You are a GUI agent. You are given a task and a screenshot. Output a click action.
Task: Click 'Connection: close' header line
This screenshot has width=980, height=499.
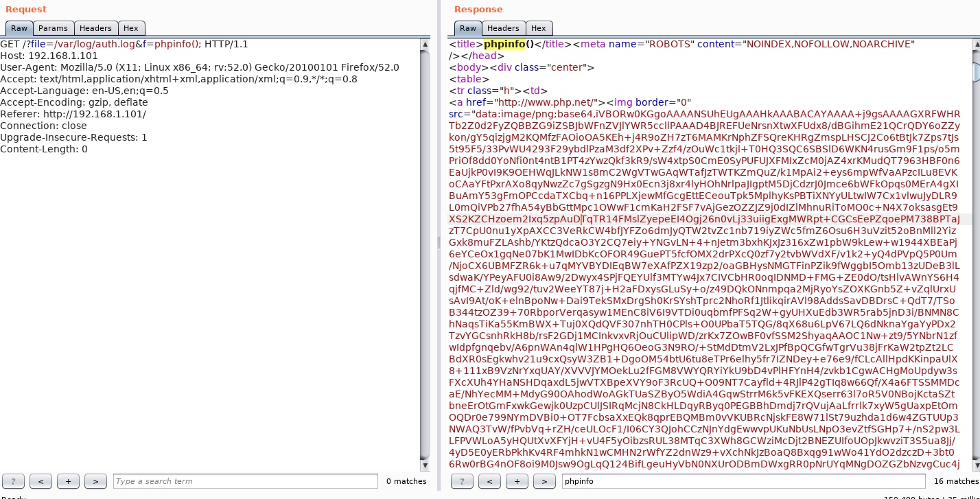click(x=43, y=126)
